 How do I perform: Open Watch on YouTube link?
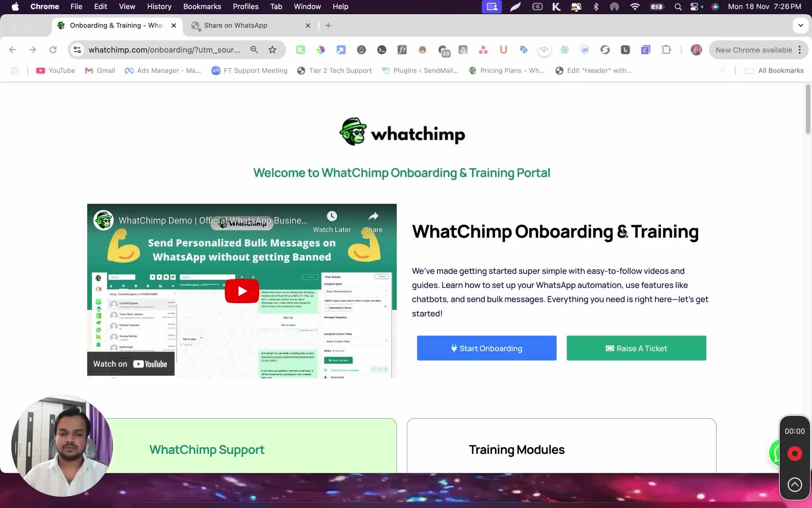point(131,364)
